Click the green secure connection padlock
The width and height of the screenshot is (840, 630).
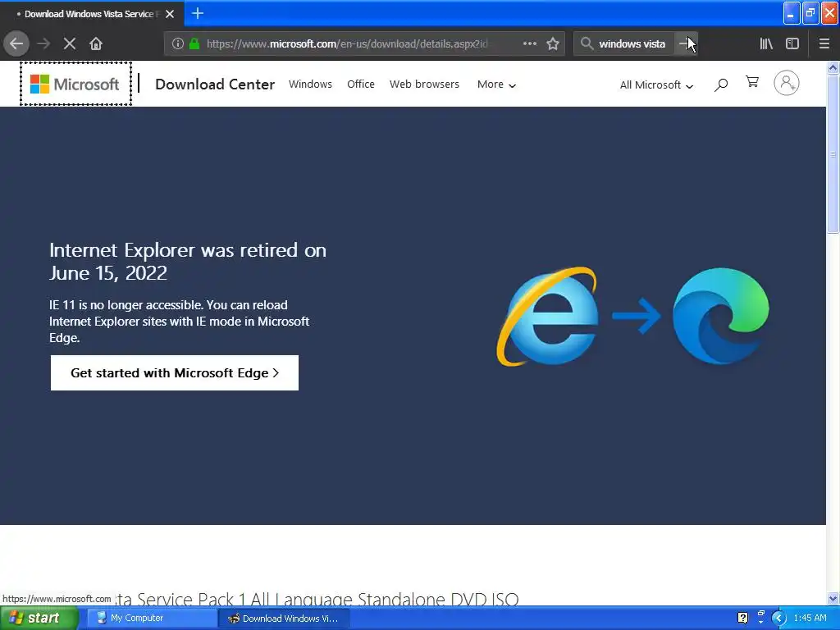tap(194, 43)
